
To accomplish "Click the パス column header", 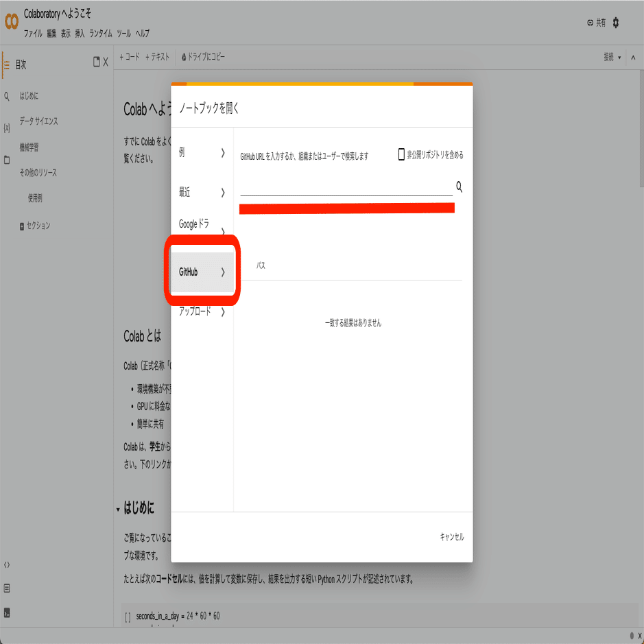I will [x=261, y=265].
